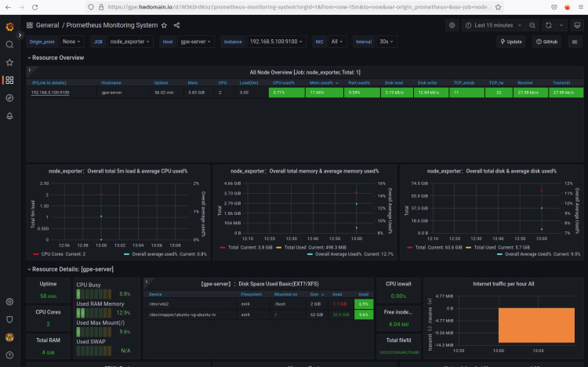Click the Update link button
The height and width of the screenshot is (367, 588).
510,42
